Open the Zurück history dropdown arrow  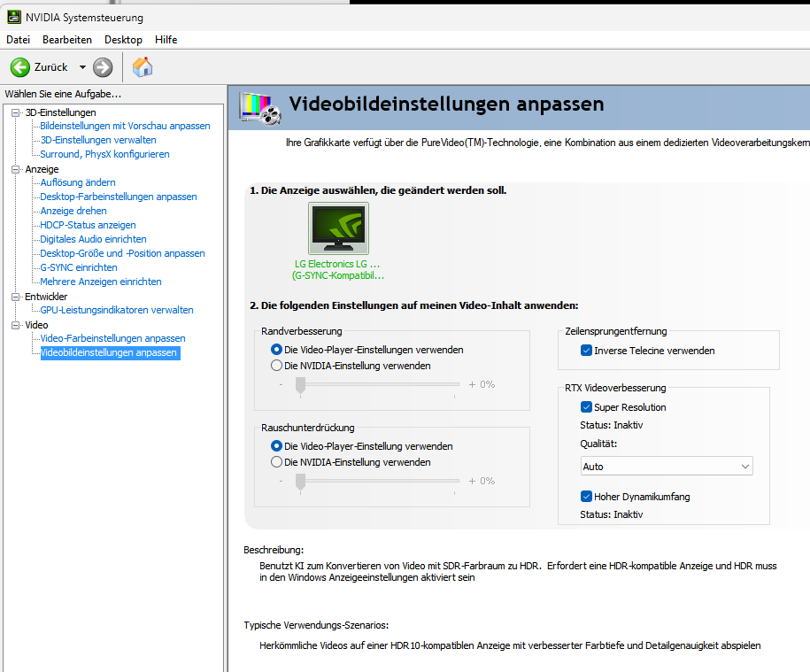[82, 67]
